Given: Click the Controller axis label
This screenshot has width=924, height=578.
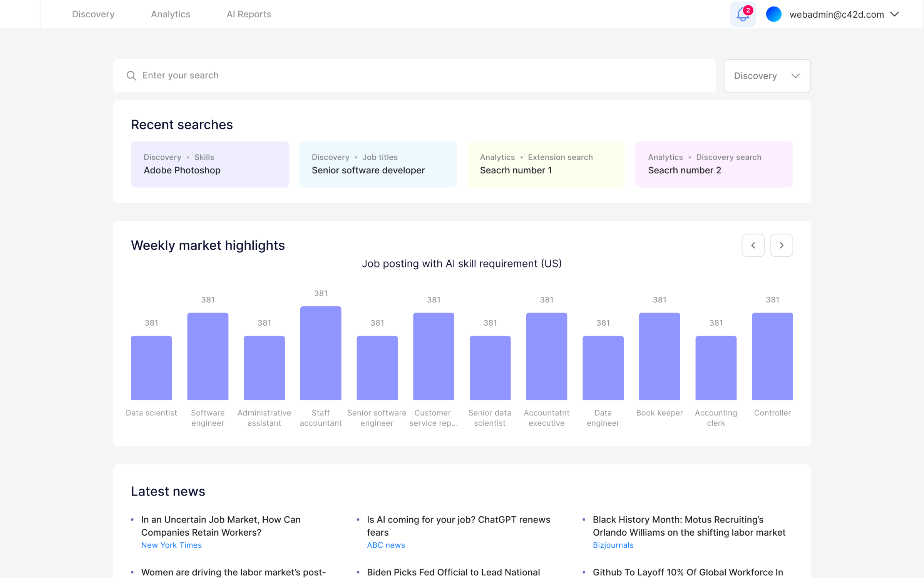Looking at the screenshot, I should [772, 413].
